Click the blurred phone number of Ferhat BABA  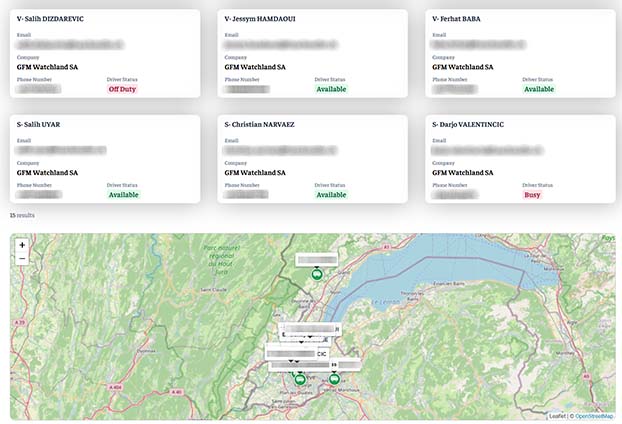[455, 89]
